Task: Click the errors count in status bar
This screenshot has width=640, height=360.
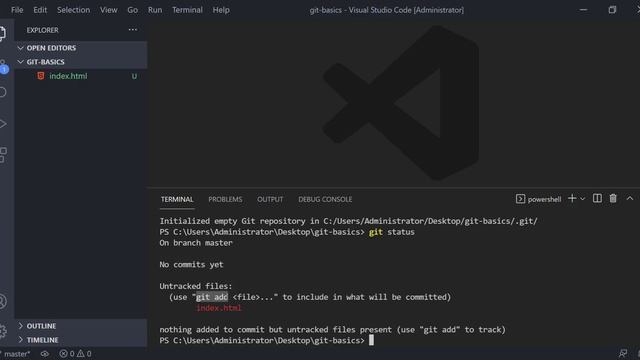Action: coord(67,353)
